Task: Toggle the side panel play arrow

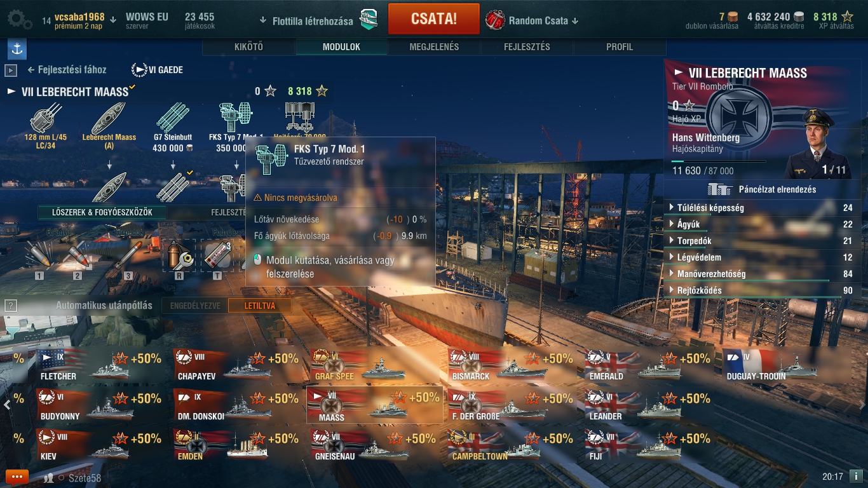Action: pyautogui.click(x=11, y=70)
